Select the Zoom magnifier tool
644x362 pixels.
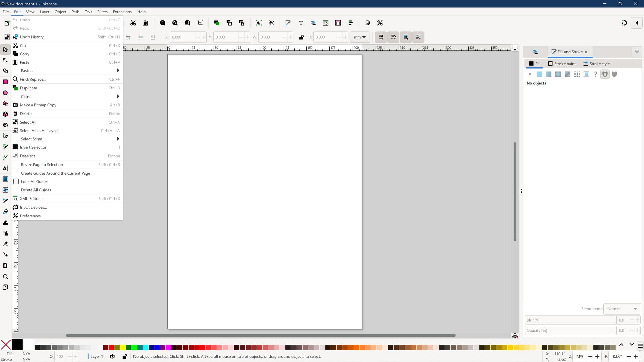(5, 277)
